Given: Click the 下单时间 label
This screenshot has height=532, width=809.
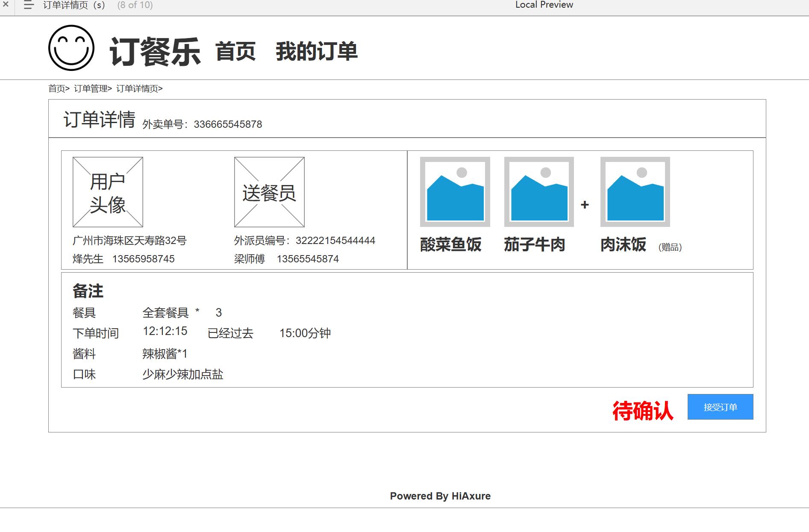Looking at the screenshot, I should (96, 333).
